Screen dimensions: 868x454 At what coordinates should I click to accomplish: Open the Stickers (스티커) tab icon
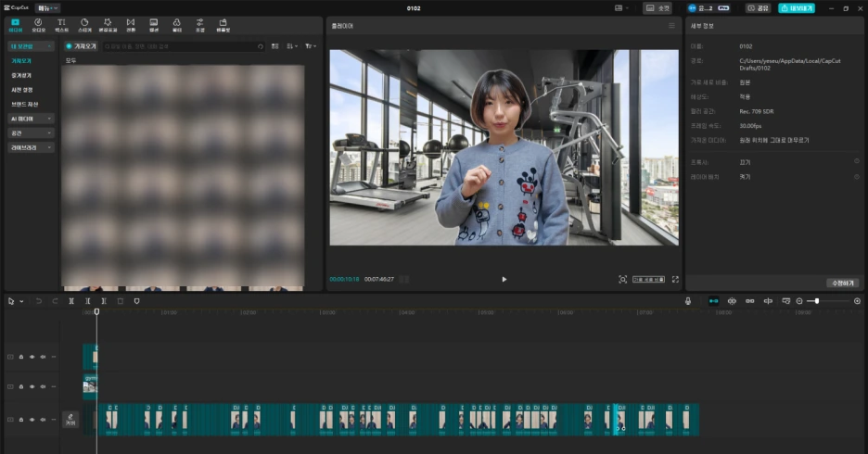point(84,25)
